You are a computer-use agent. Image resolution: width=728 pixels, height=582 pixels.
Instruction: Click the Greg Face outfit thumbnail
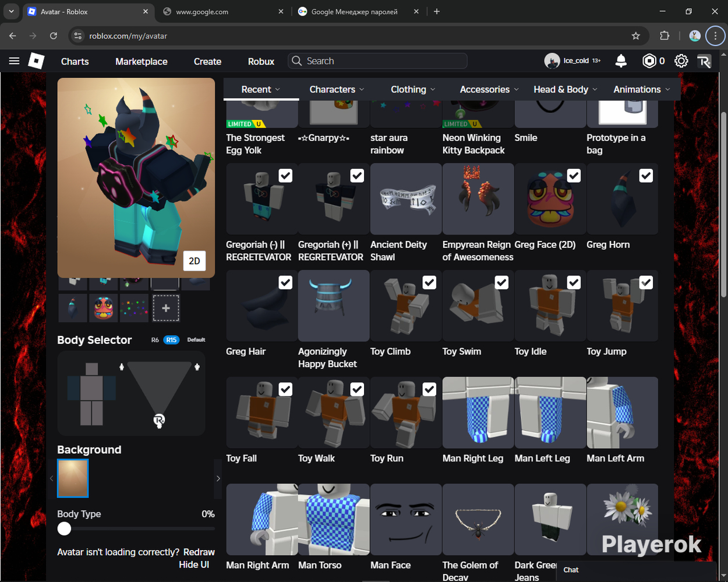click(103, 308)
